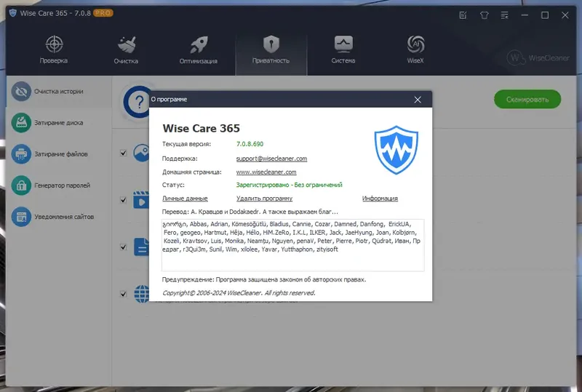Click the Copyright 2006-2024 WiseCleaner text
The width and height of the screenshot is (582, 392).
click(x=239, y=293)
